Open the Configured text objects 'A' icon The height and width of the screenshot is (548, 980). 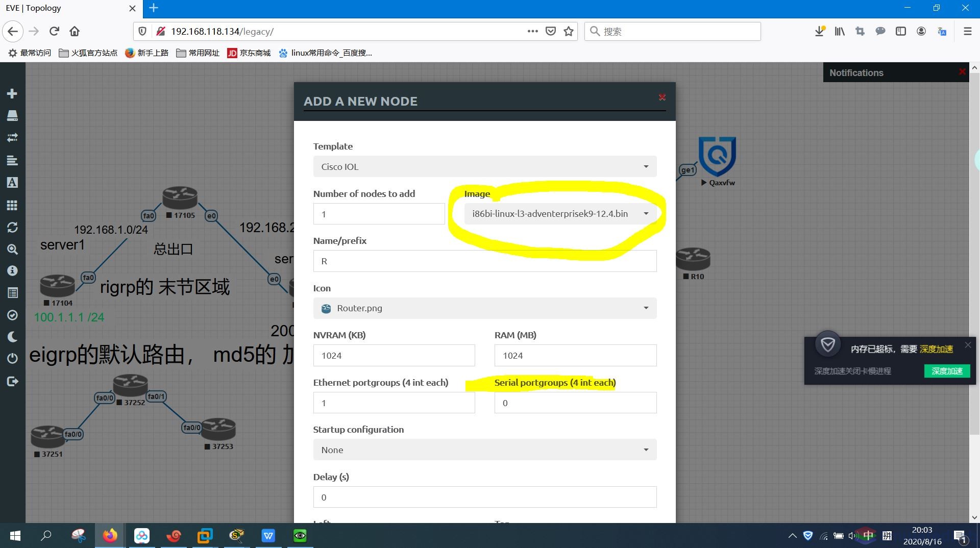pyautogui.click(x=12, y=182)
